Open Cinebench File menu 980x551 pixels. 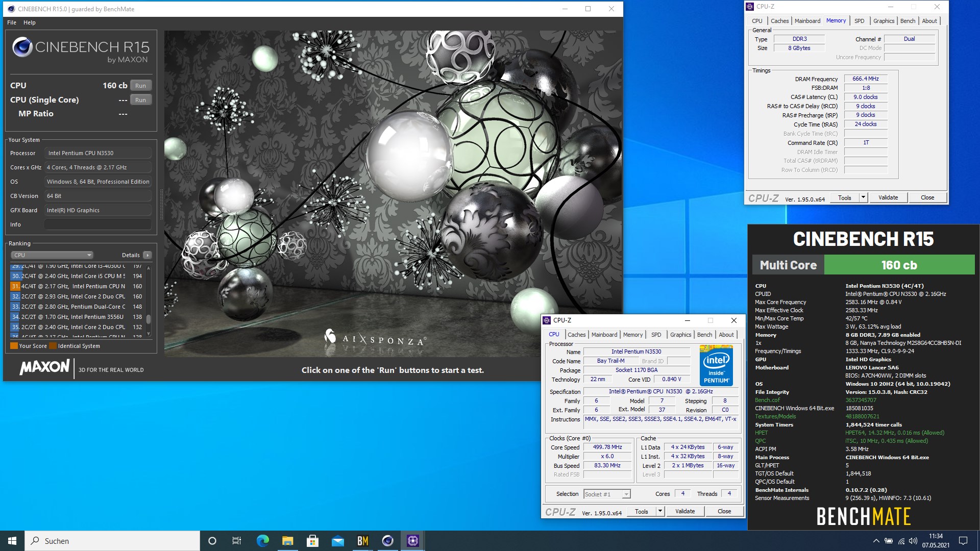(x=12, y=22)
